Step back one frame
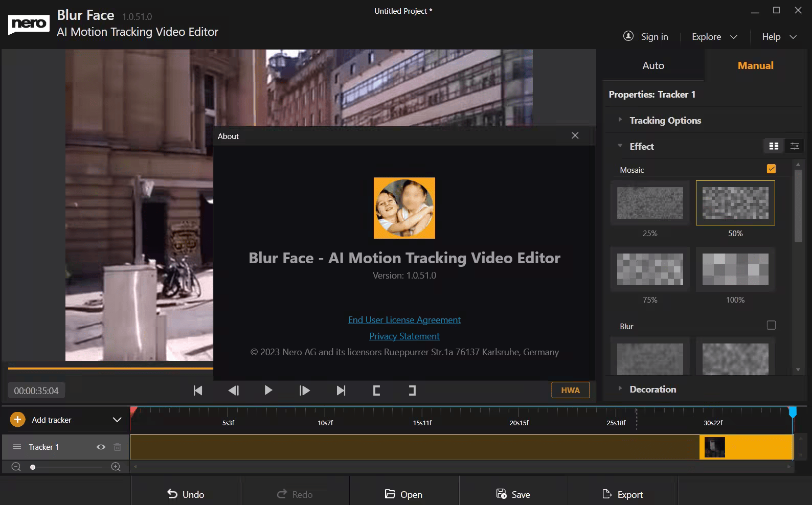 coord(233,391)
